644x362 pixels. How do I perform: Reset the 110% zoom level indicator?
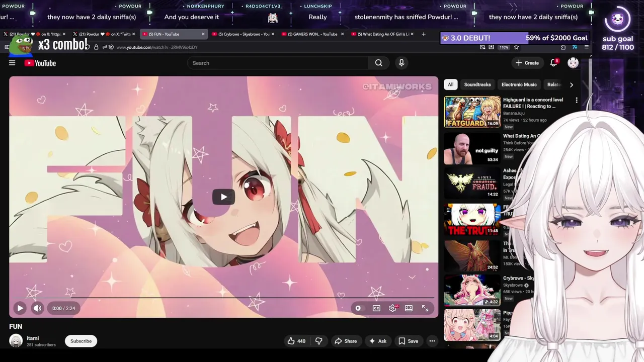click(x=504, y=47)
